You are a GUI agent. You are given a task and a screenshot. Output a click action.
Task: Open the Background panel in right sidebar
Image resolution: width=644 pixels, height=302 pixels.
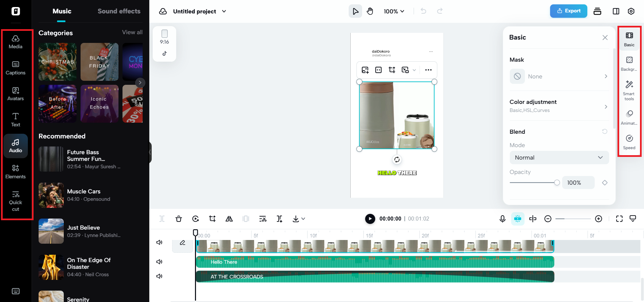629,64
